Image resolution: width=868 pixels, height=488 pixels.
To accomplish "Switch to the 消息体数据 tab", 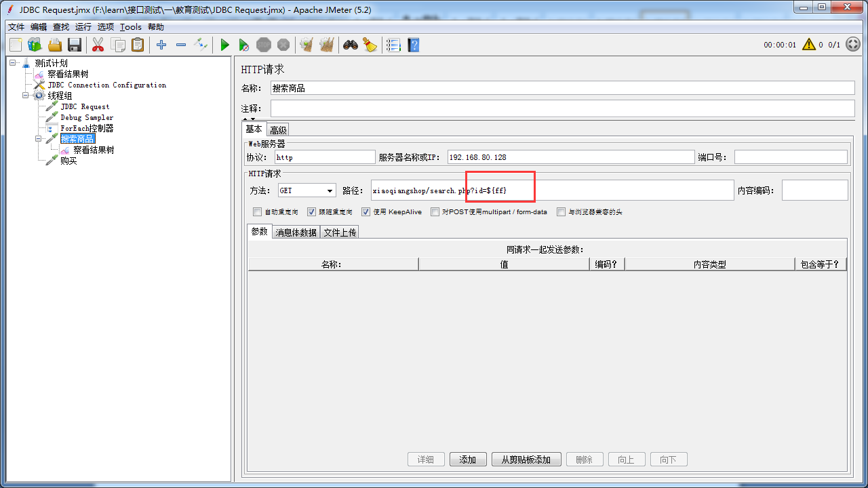I will point(296,232).
